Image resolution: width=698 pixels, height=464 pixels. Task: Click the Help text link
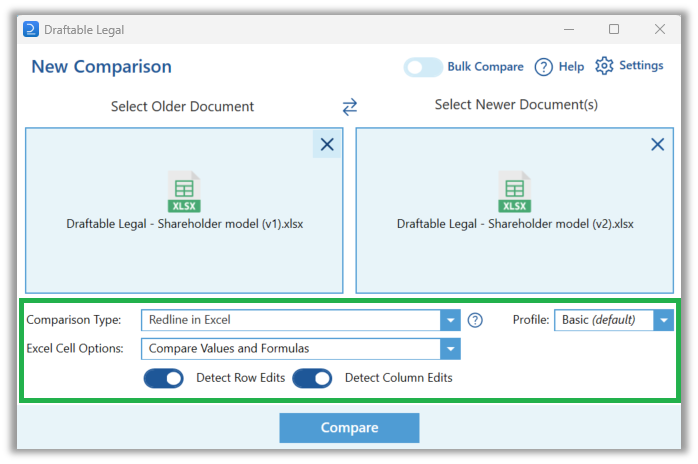tap(571, 66)
